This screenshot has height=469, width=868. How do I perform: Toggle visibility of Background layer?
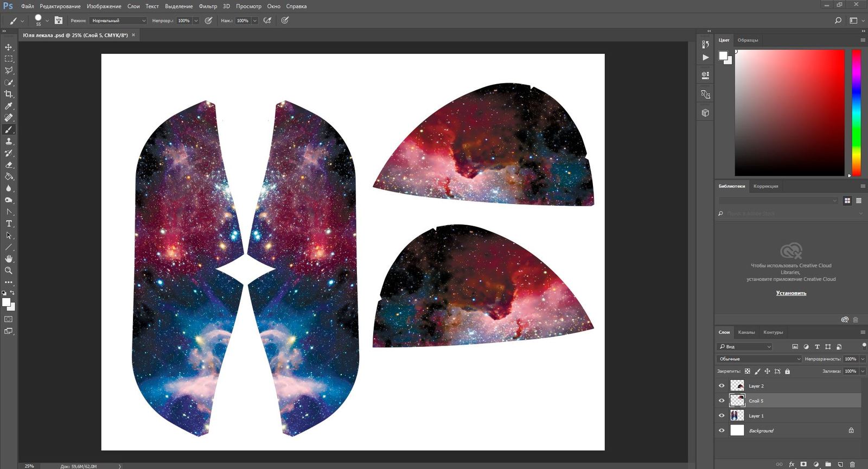[722, 430]
